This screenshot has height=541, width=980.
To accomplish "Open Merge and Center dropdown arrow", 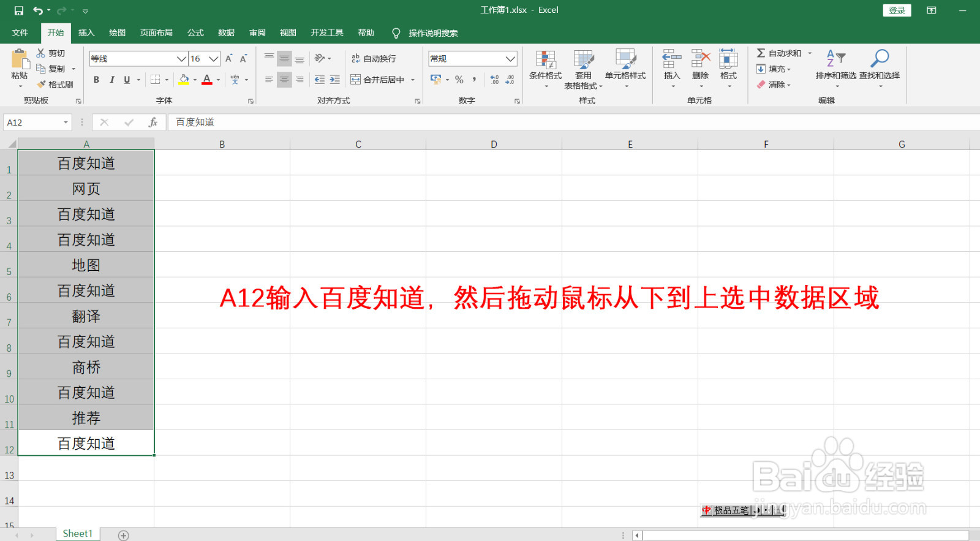I will coord(413,80).
